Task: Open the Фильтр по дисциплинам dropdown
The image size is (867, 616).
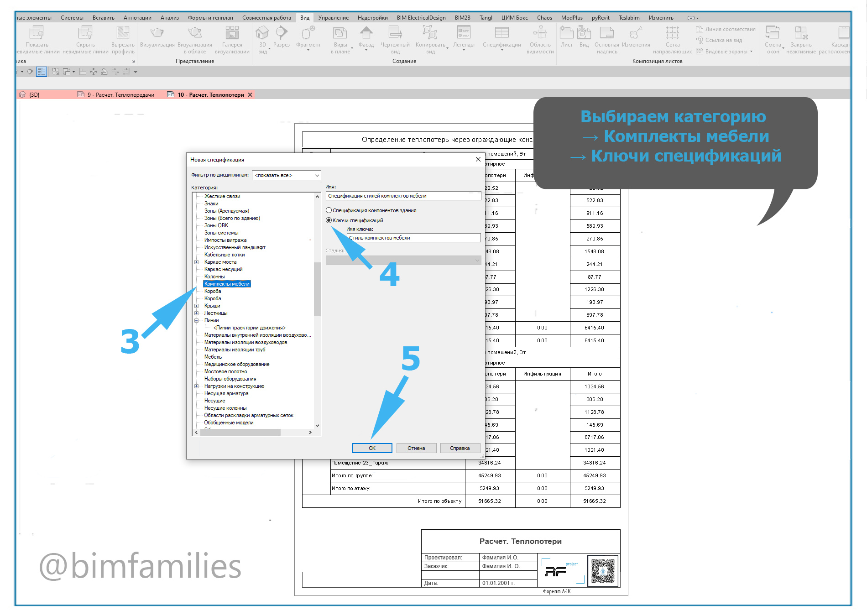Action: (x=287, y=175)
